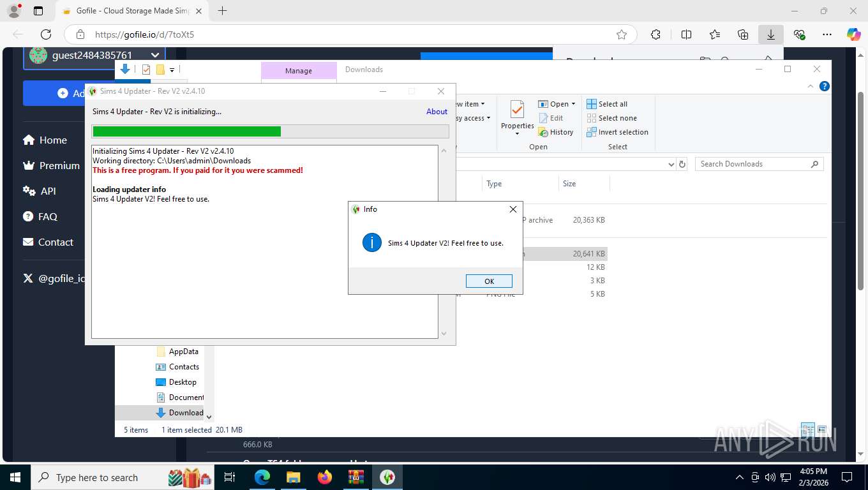Click red scam warning line in updater log
868x490 pixels.
click(198, 170)
